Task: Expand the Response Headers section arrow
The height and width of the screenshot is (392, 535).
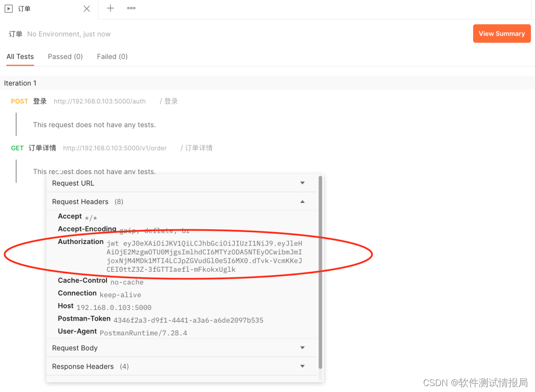Action: tap(302, 366)
